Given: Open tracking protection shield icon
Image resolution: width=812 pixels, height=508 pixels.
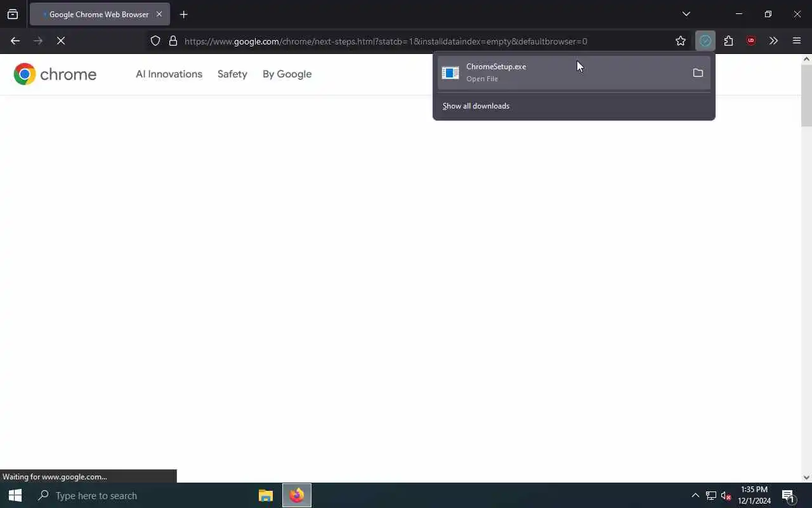Looking at the screenshot, I should [x=155, y=41].
